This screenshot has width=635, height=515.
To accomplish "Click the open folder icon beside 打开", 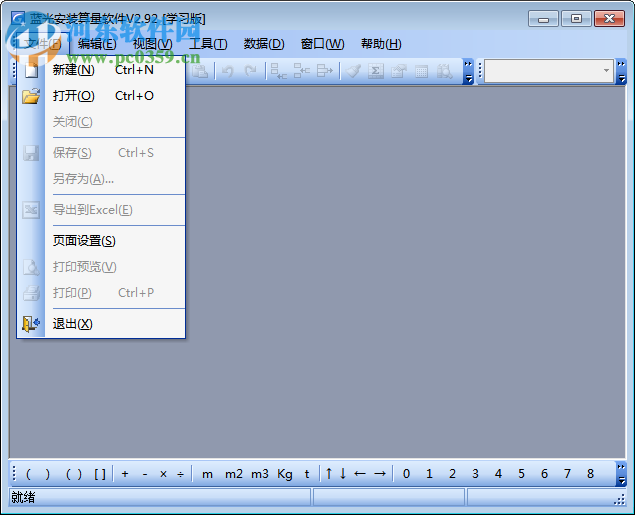I will pyautogui.click(x=31, y=96).
